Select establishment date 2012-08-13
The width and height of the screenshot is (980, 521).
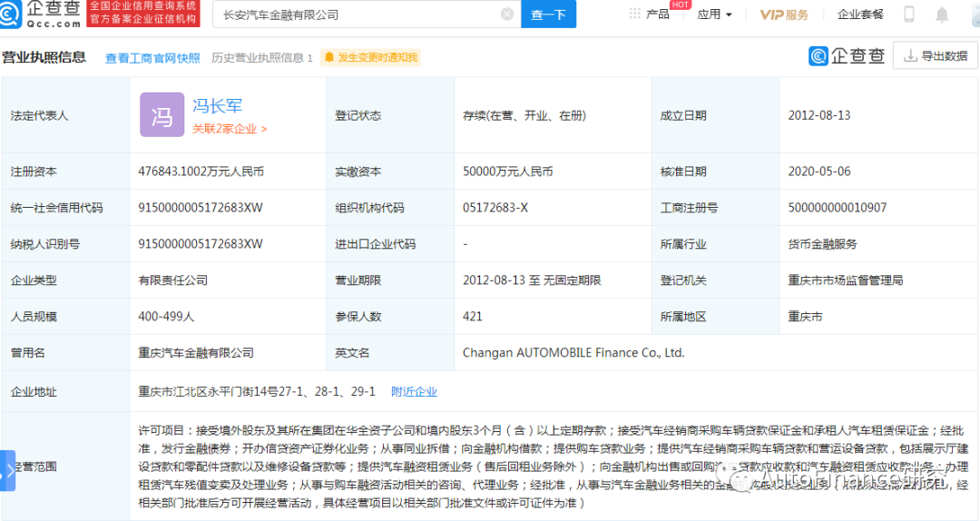tap(818, 115)
